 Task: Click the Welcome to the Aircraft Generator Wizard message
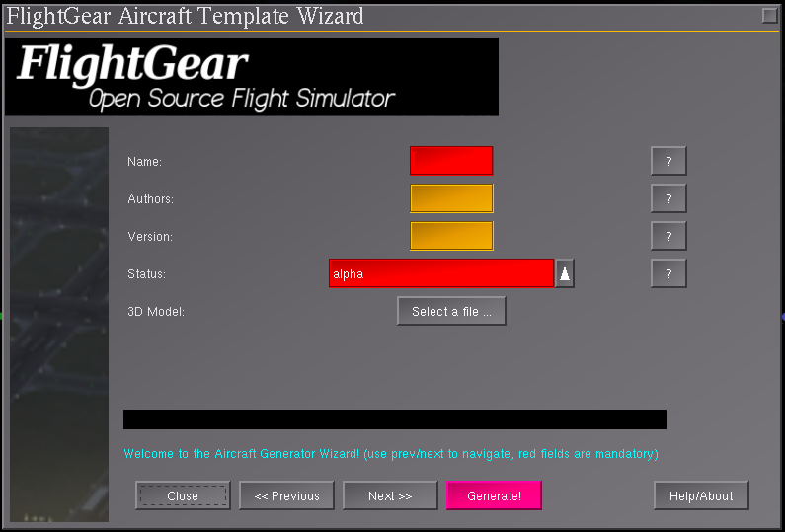[x=390, y=453]
